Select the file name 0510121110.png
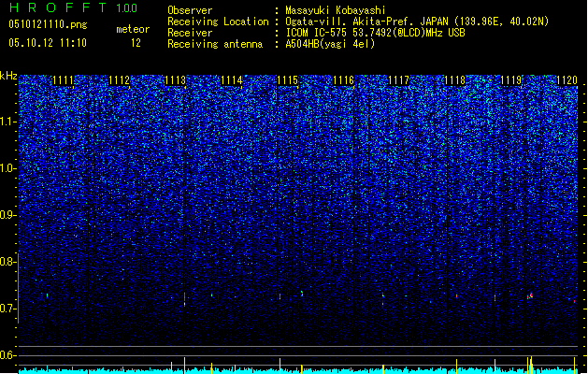Viewport: 588px width, 374px height. (x=48, y=25)
